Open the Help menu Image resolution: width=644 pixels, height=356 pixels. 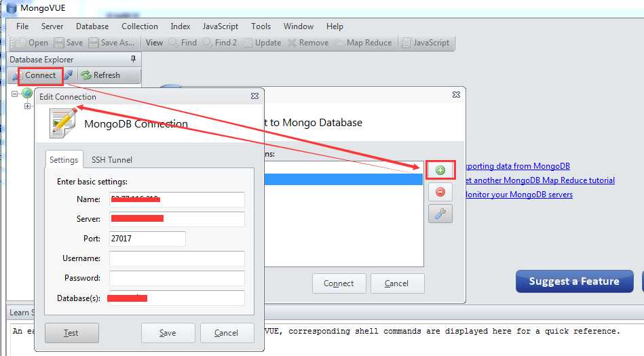tap(335, 26)
